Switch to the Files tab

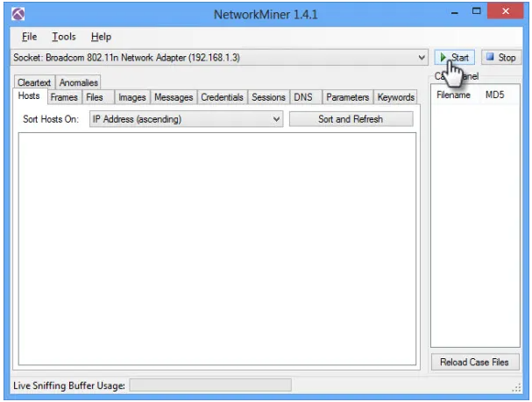coord(94,97)
